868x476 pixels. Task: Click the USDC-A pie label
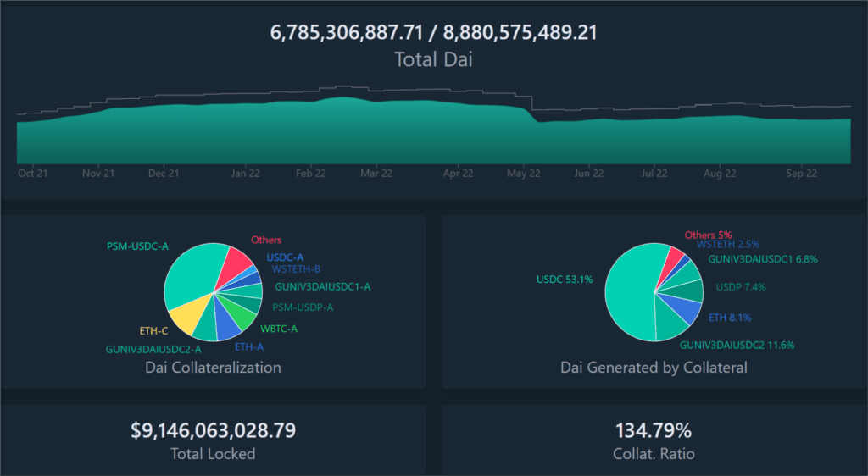(x=285, y=257)
